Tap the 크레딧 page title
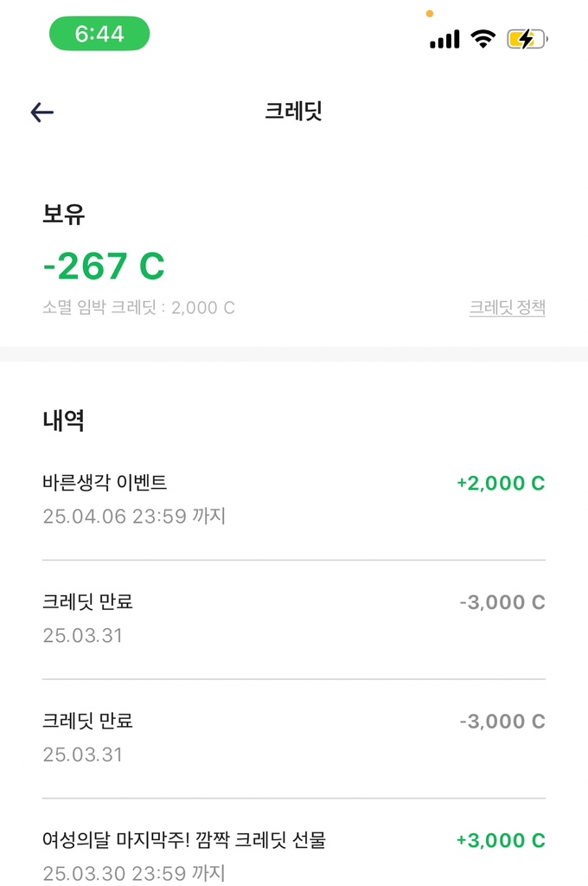The height and width of the screenshot is (886, 588). 293,112
